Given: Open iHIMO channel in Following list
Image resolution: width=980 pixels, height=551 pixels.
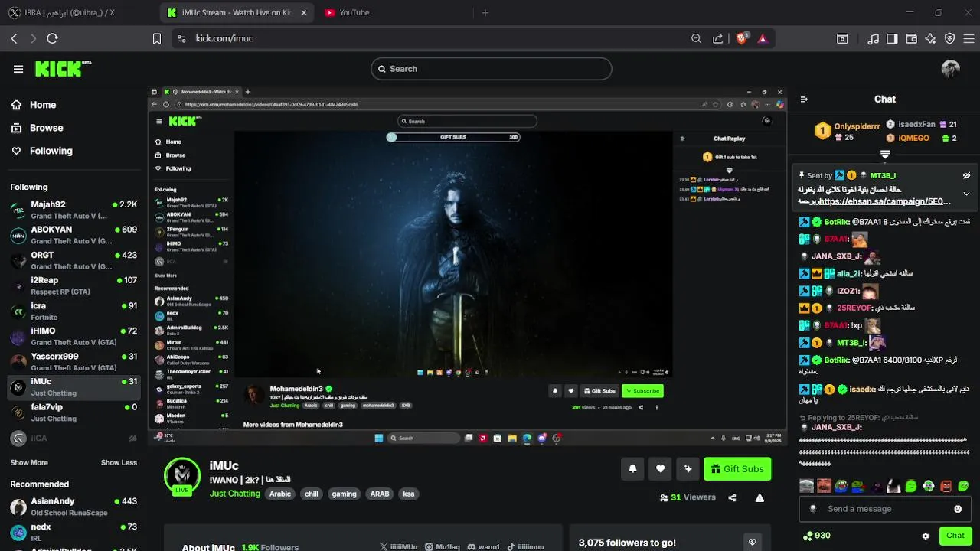Looking at the screenshot, I should (73, 336).
